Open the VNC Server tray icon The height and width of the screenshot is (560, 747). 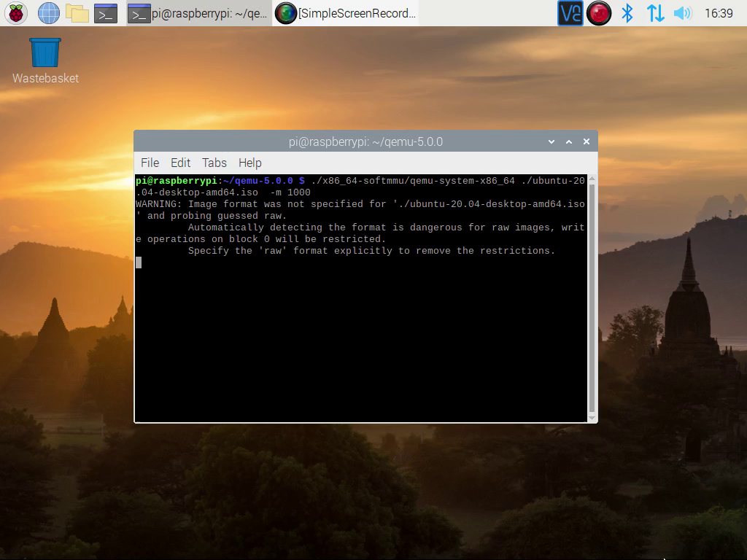(570, 13)
